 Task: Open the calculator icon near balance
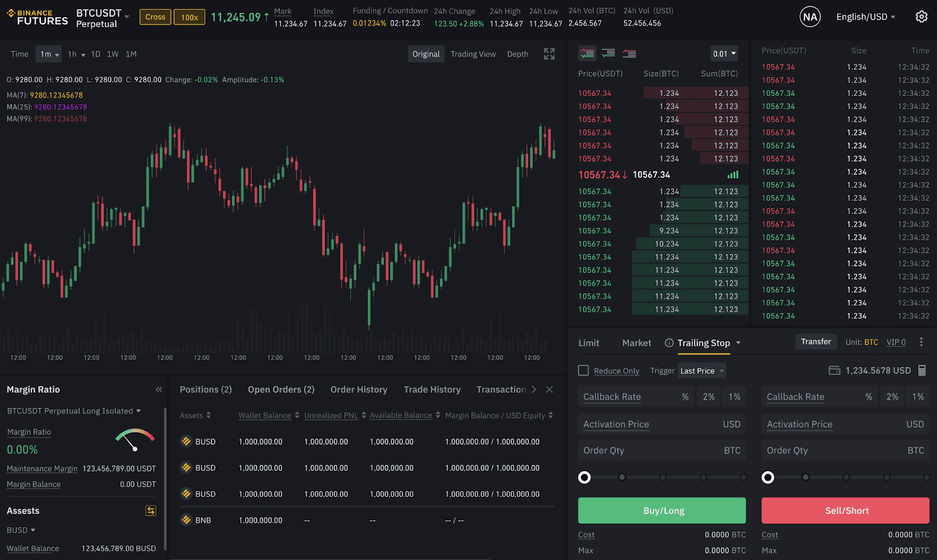tap(922, 370)
